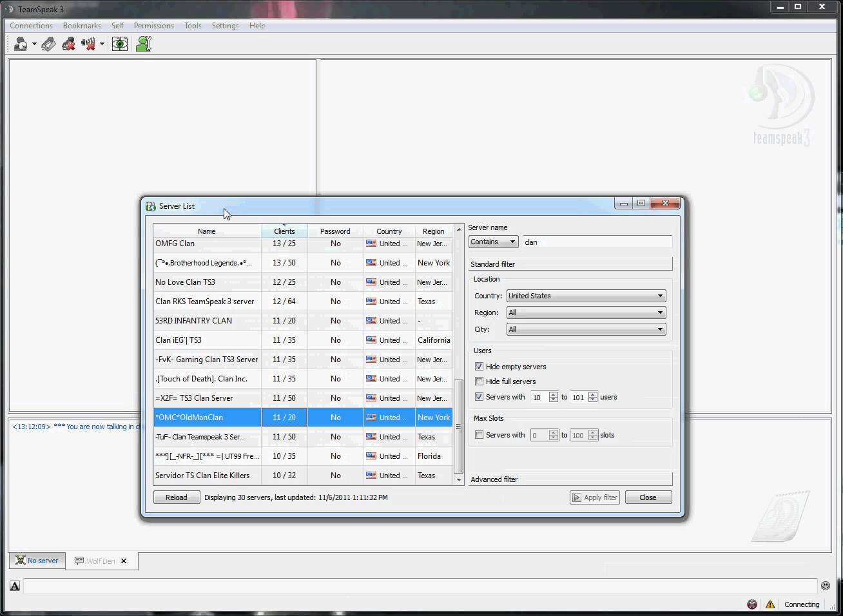843x616 pixels.
Task: Click the Server List title bar icon
Action: 151,206
